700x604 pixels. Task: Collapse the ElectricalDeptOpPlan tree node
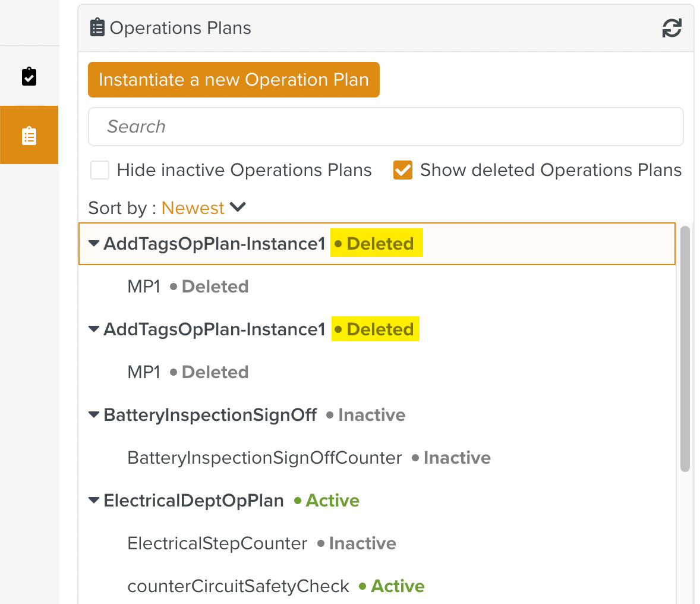pos(94,501)
